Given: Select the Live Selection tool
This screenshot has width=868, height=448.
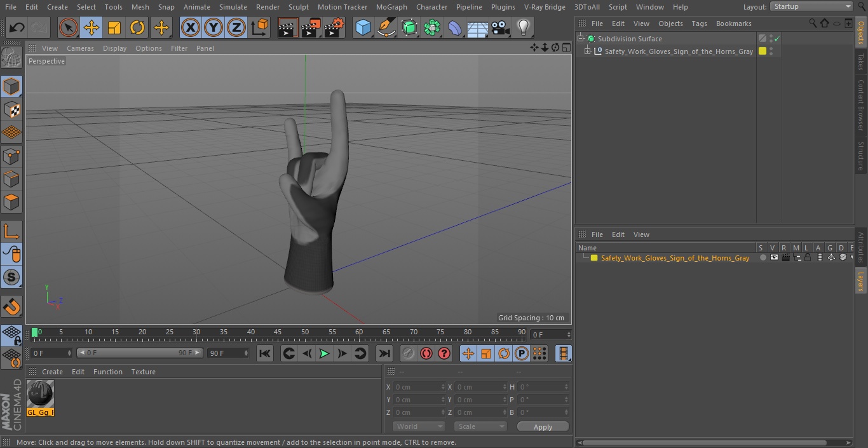Looking at the screenshot, I should (x=69, y=27).
